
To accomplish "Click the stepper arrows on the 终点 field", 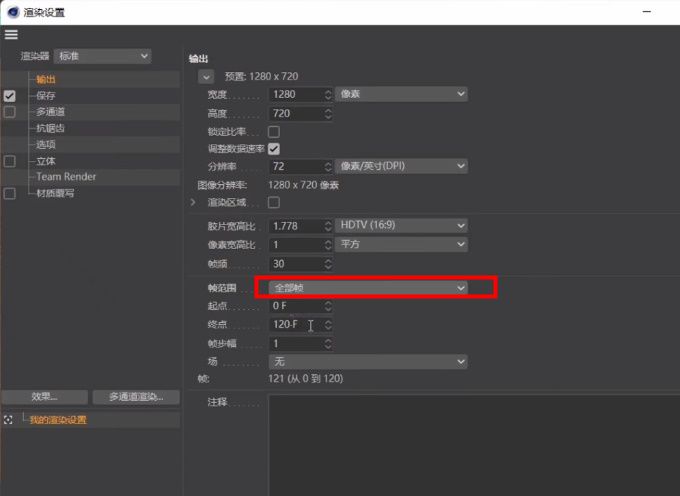I will click(x=328, y=325).
